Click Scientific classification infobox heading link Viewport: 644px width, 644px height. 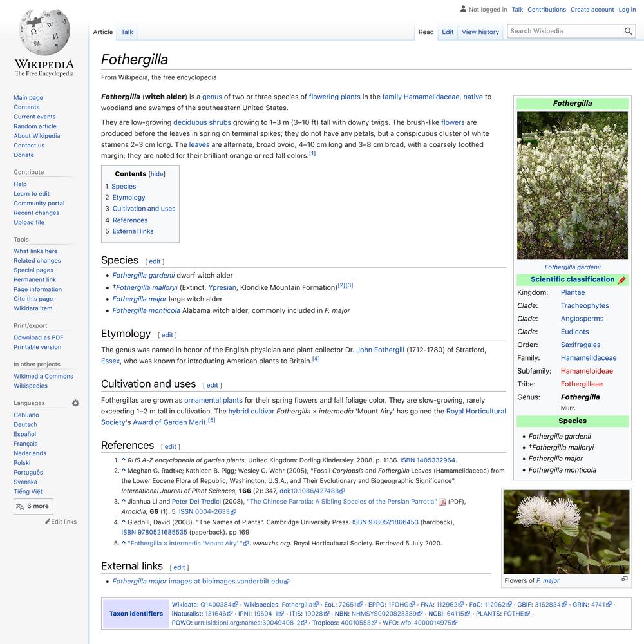573,279
